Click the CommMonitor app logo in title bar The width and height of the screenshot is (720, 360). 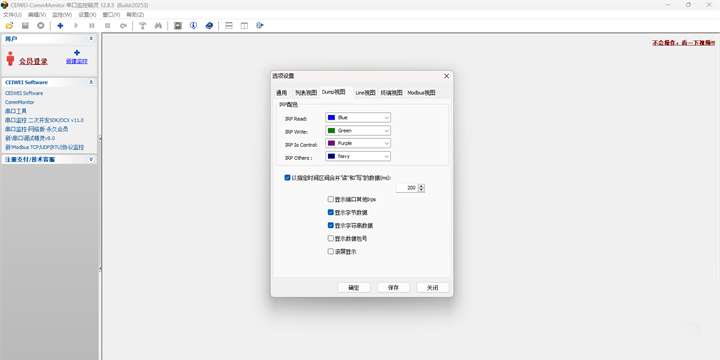coord(5,5)
